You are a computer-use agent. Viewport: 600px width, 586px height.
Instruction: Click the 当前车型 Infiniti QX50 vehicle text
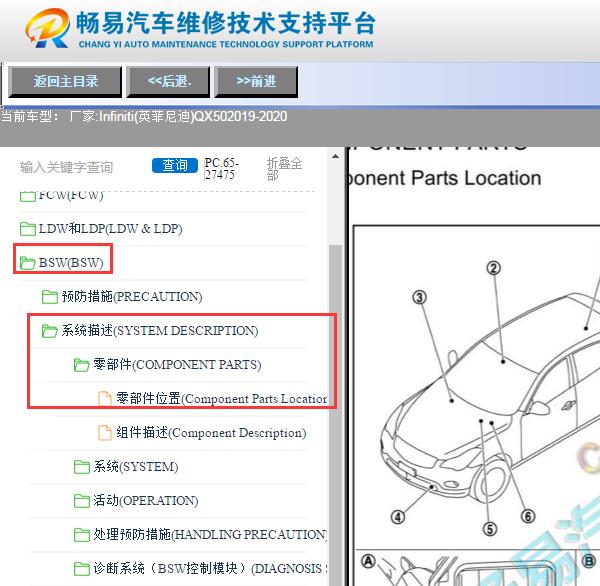click(144, 116)
